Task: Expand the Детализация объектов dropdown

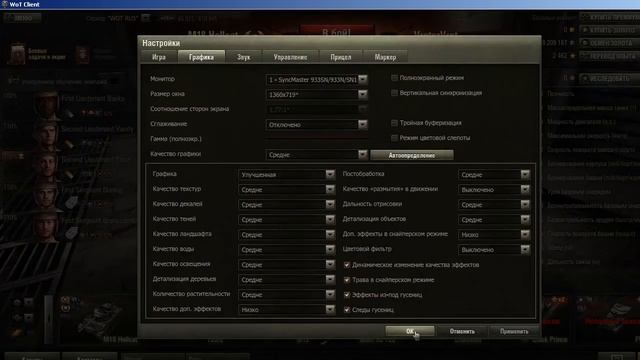Action: coord(494,220)
